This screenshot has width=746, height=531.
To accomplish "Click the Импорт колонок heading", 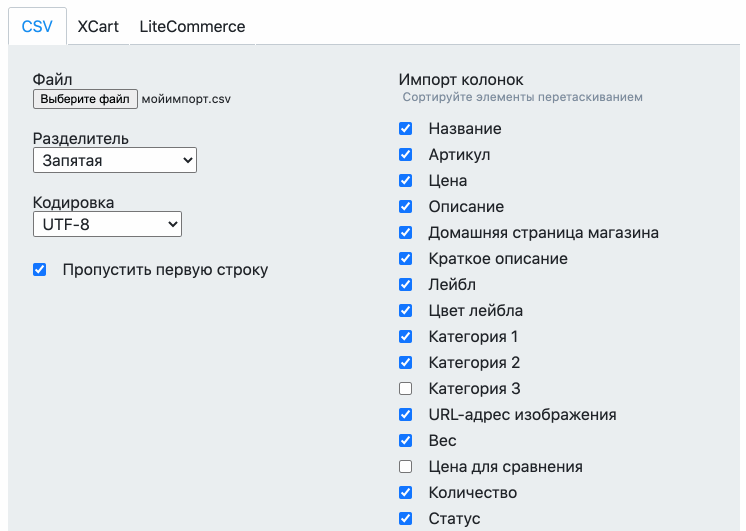I will 461,79.
